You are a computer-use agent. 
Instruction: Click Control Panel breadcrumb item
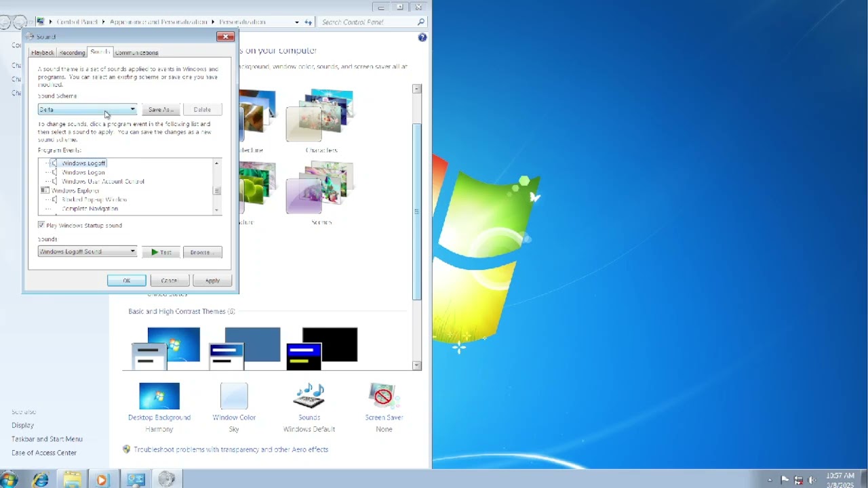[77, 22]
